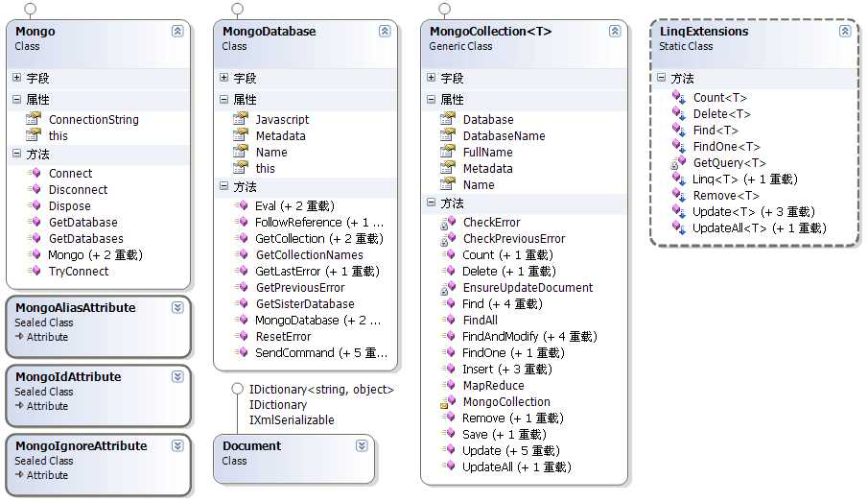Select Insert (+ 3 重載) method
868x502 pixels.
tap(507, 369)
